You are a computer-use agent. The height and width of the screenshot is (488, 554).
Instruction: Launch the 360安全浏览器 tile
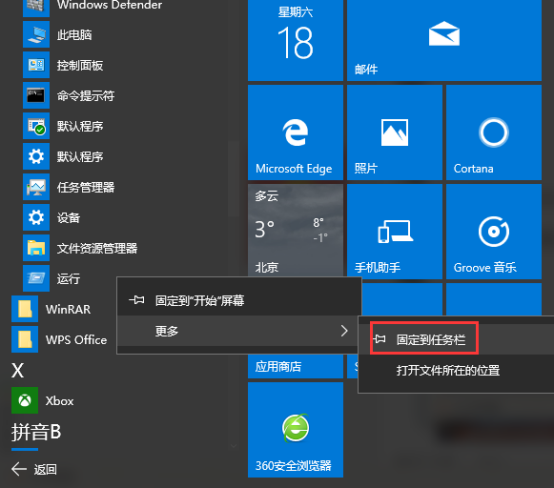295,430
